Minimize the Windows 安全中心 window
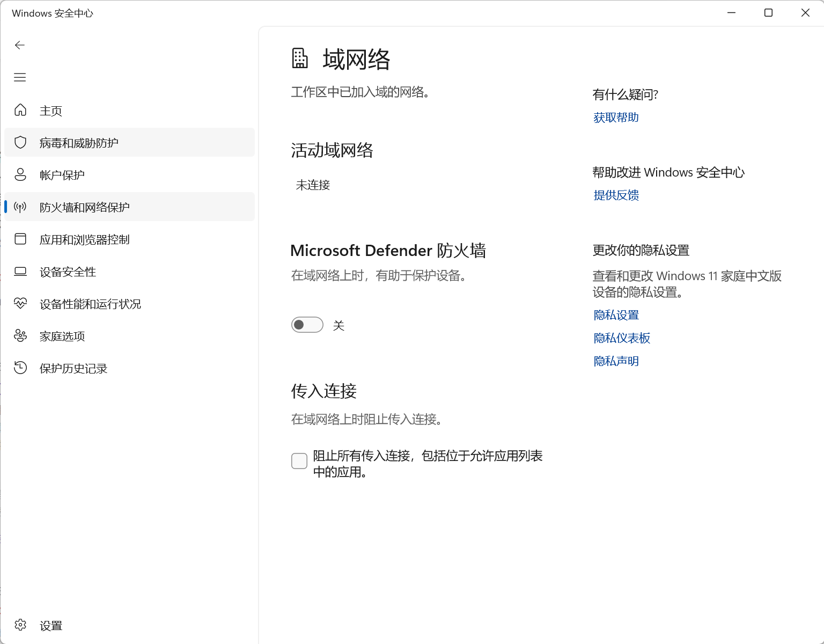This screenshot has width=824, height=644. [731, 13]
